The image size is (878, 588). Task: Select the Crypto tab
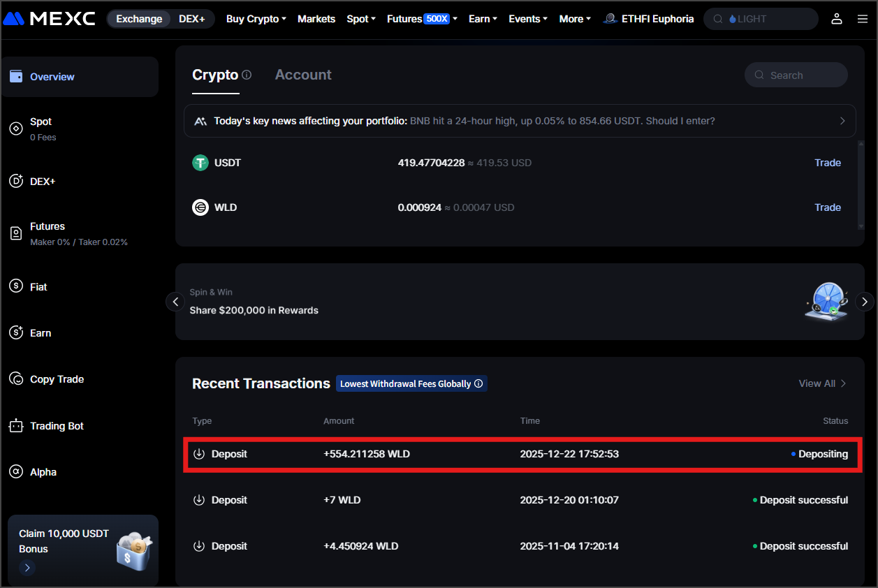pyautogui.click(x=215, y=75)
